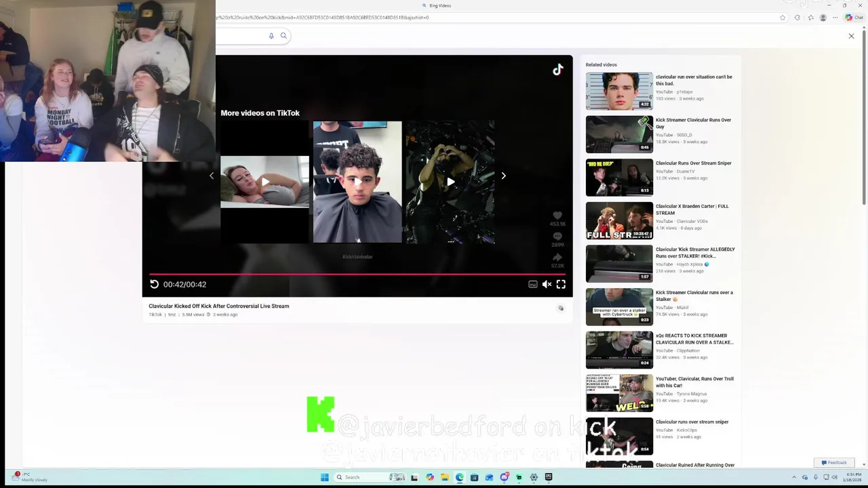This screenshot has width=868, height=488.
Task: Click the 0:45 related video thumbnail
Action: [619, 134]
